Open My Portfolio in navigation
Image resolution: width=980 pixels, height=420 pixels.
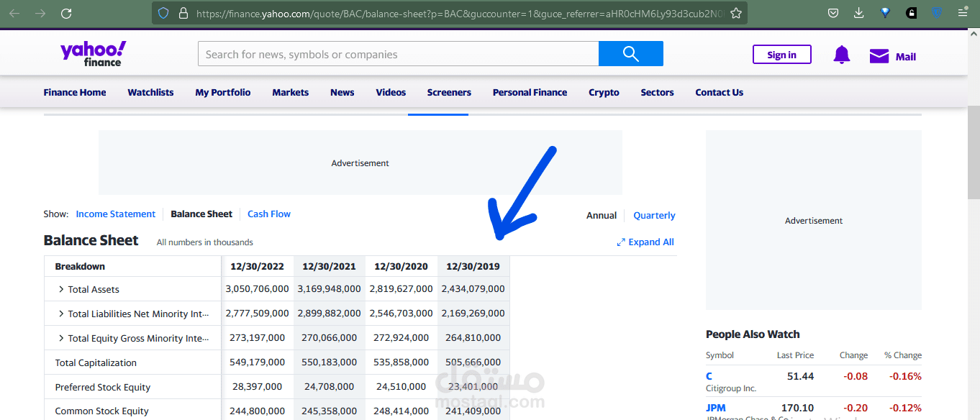(x=223, y=92)
